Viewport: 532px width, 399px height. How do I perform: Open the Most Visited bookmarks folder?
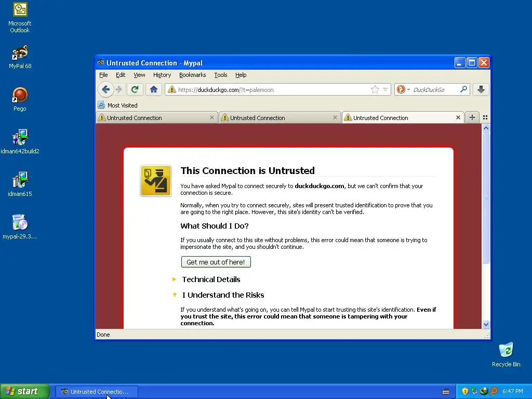[118, 105]
